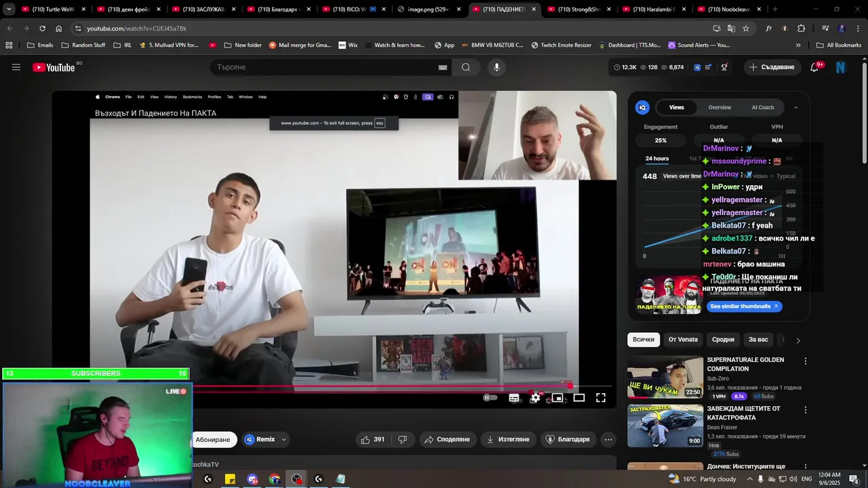
Task: Select the Overview tab in vidIQ
Action: click(719, 107)
